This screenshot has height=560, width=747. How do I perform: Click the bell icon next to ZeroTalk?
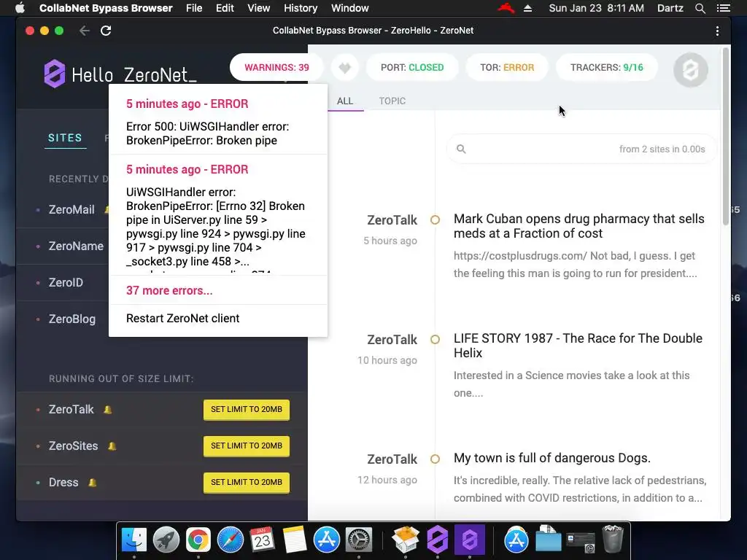tap(108, 410)
